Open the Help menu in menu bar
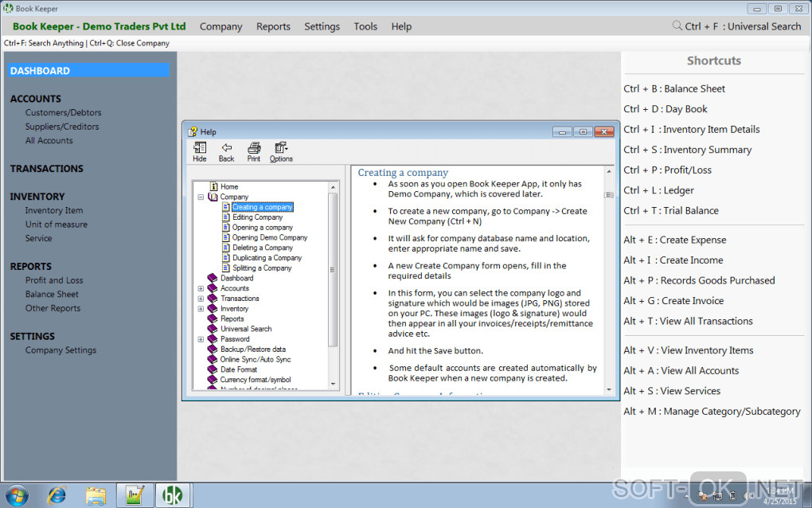 tap(400, 26)
